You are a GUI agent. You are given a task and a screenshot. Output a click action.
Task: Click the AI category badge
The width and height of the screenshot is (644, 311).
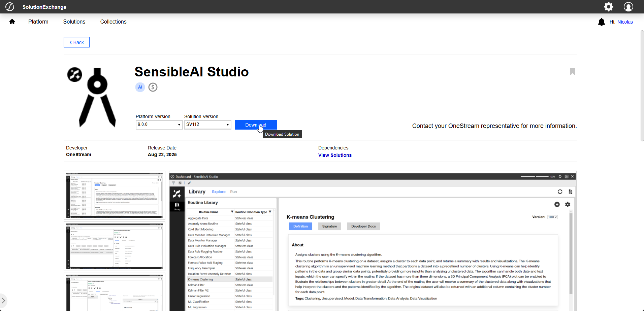coord(140,87)
